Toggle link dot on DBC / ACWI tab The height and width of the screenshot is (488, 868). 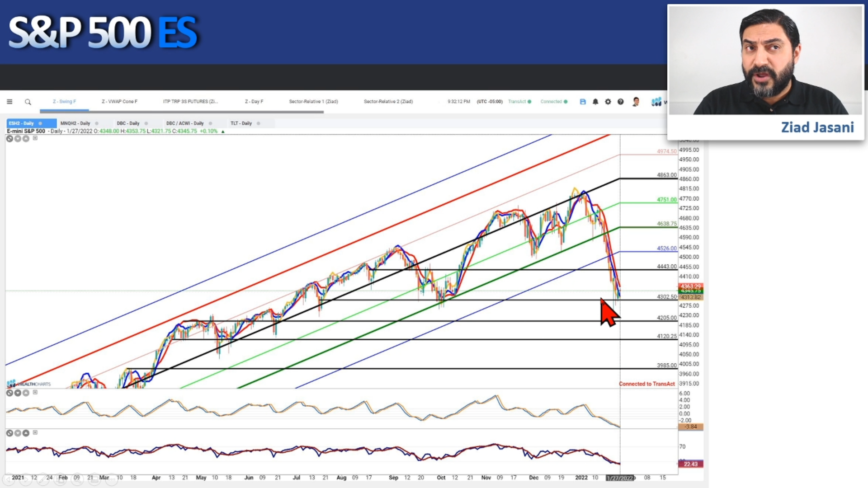(x=210, y=123)
